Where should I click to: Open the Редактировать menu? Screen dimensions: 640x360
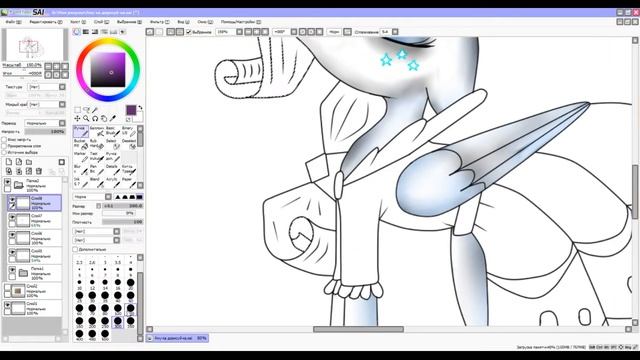46,22
